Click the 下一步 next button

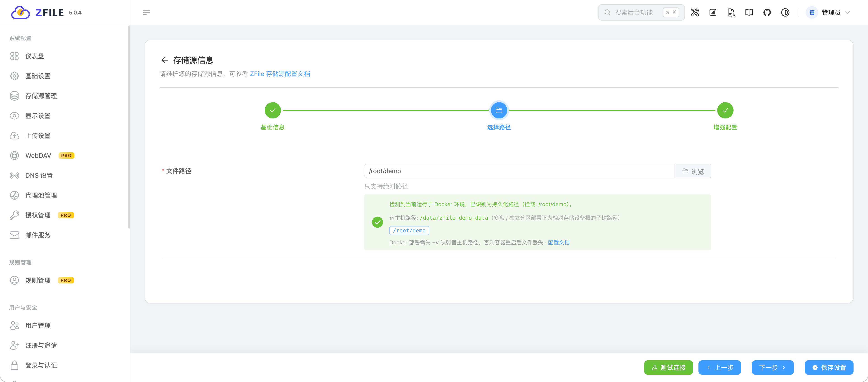point(772,367)
